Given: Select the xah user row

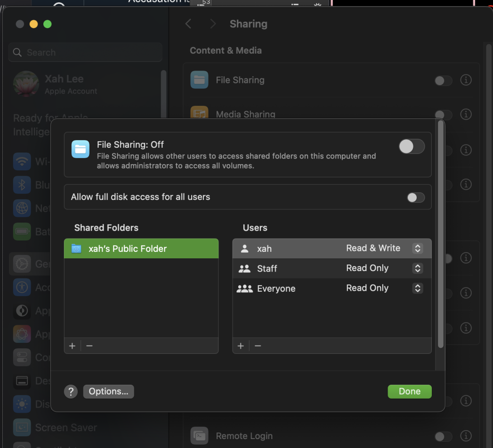Looking at the screenshot, I should (331, 248).
